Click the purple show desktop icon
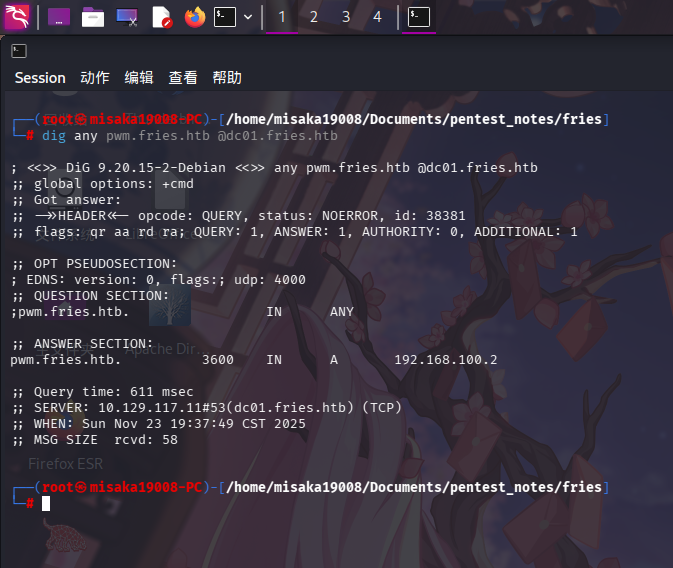Image resolution: width=673 pixels, height=568 pixels. (59, 17)
